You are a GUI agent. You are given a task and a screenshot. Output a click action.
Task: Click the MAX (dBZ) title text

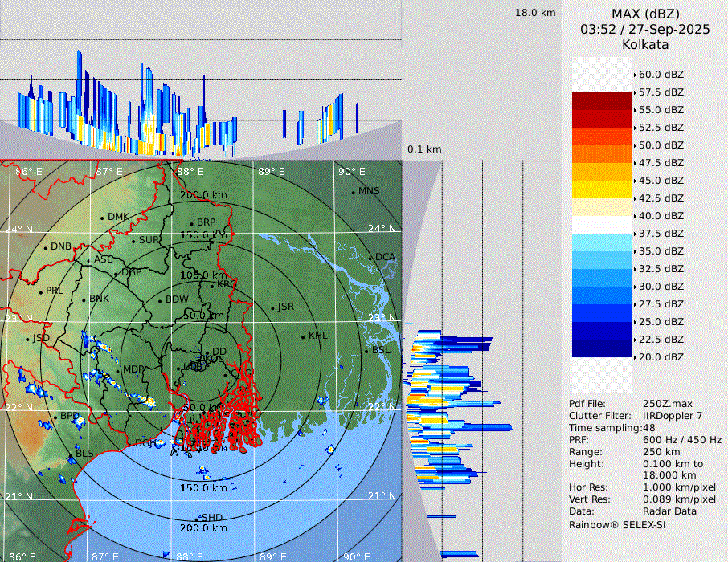(x=644, y=14)
